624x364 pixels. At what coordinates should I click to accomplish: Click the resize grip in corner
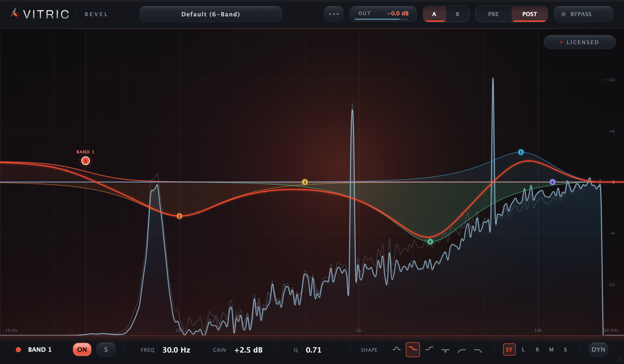point(620,360)
